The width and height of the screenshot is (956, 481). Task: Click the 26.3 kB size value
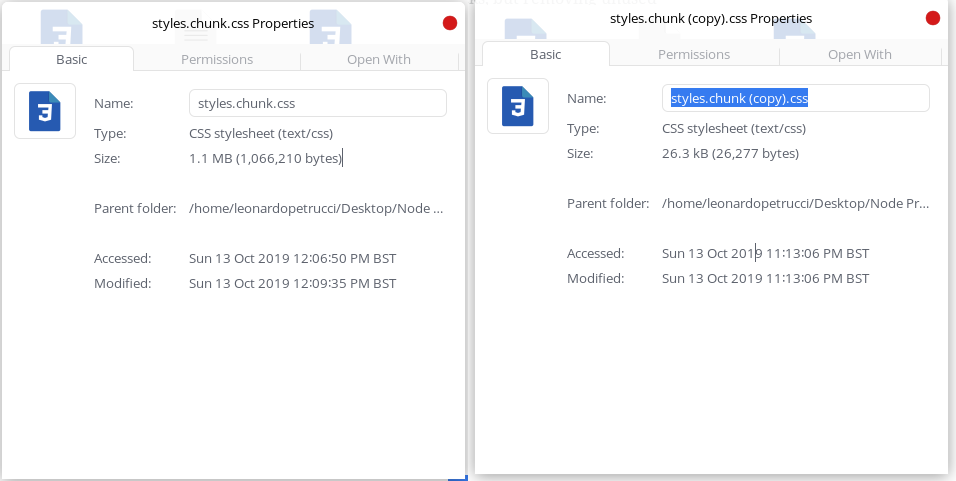(x=730, y=153)
